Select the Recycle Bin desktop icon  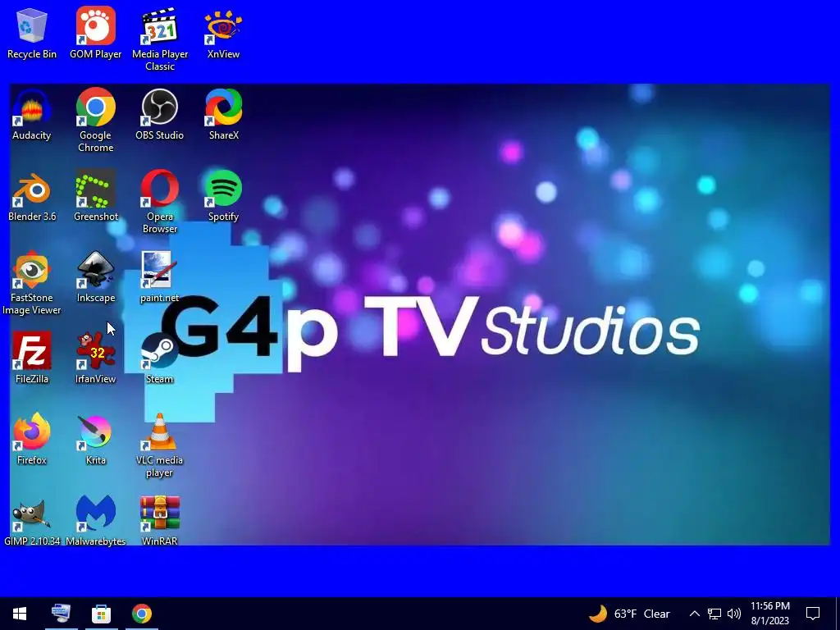click(32, 33)
